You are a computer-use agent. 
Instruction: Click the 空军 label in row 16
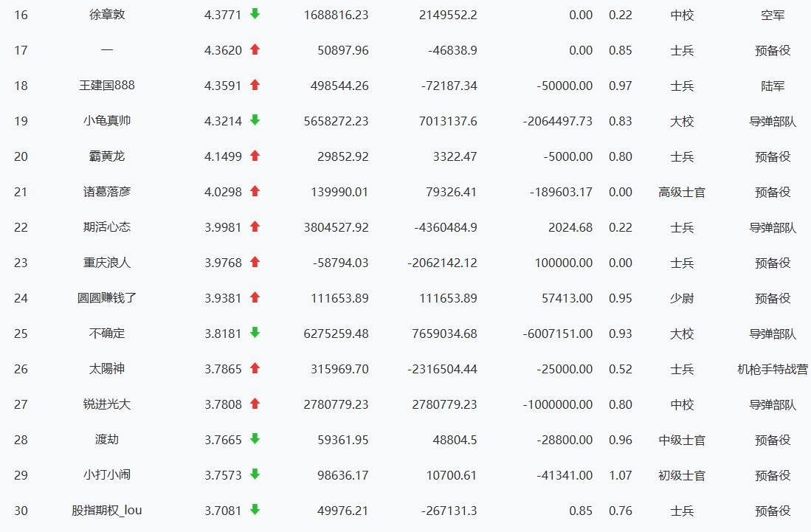pos(772,15)
